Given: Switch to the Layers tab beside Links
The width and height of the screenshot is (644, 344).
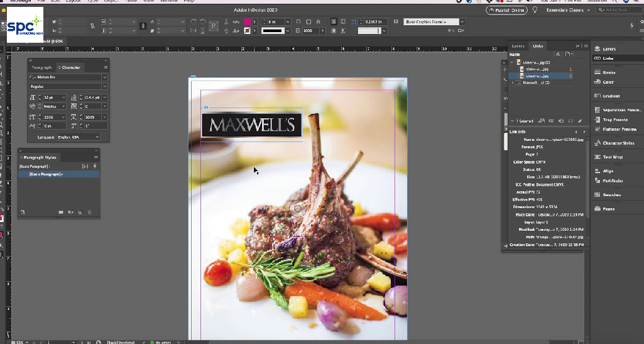Looking at the screenshot, I should click(518, 46).
